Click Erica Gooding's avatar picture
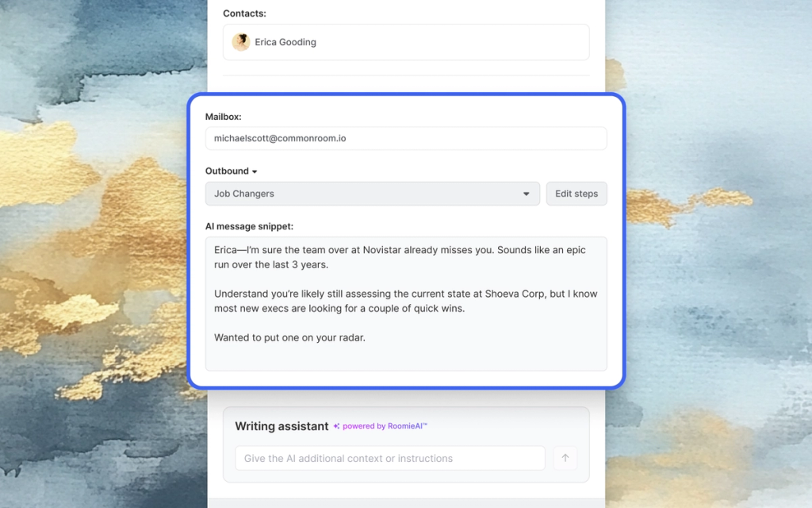 pyautogui.click(x=240, y=41)
